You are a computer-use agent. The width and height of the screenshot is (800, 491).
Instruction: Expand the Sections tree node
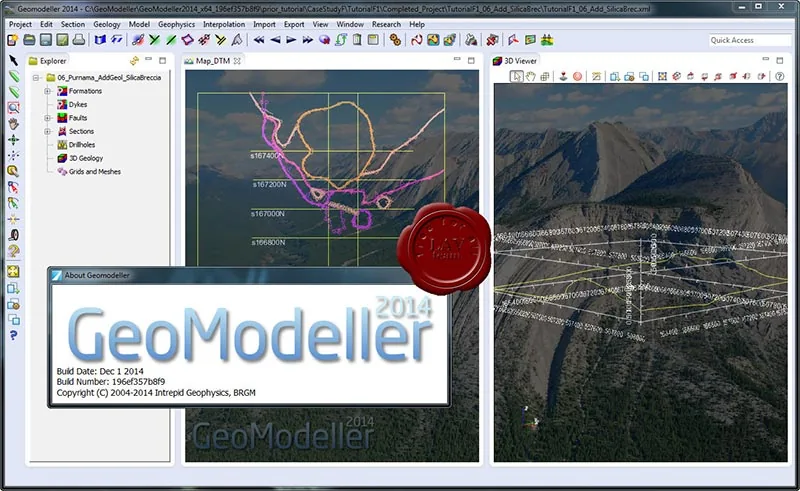coord(47,131)
